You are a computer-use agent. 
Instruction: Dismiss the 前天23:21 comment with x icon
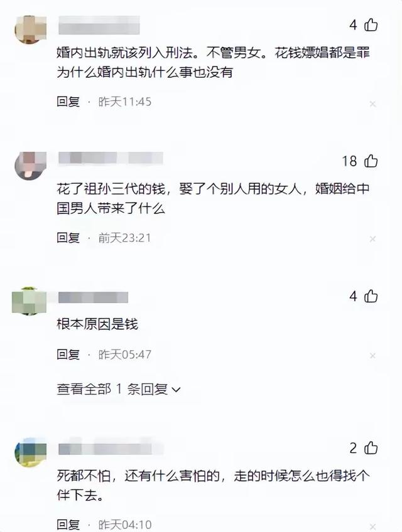click(x=372, y=239)
